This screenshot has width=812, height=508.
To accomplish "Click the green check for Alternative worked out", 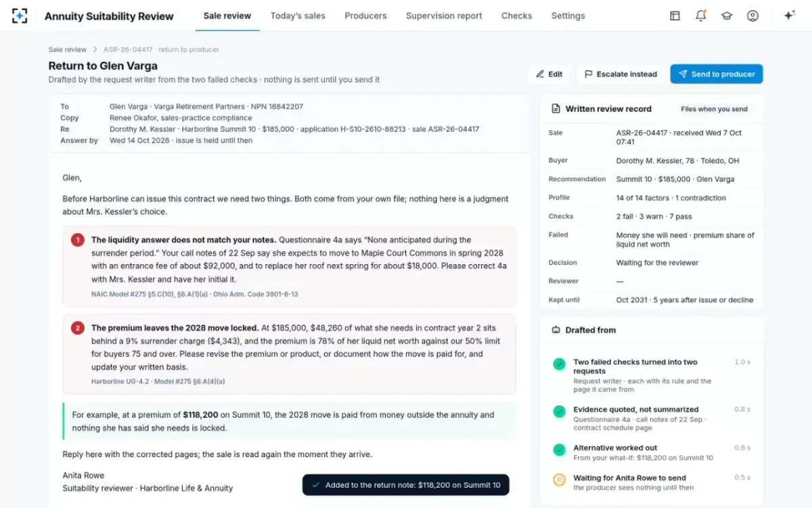I will 559,450.
